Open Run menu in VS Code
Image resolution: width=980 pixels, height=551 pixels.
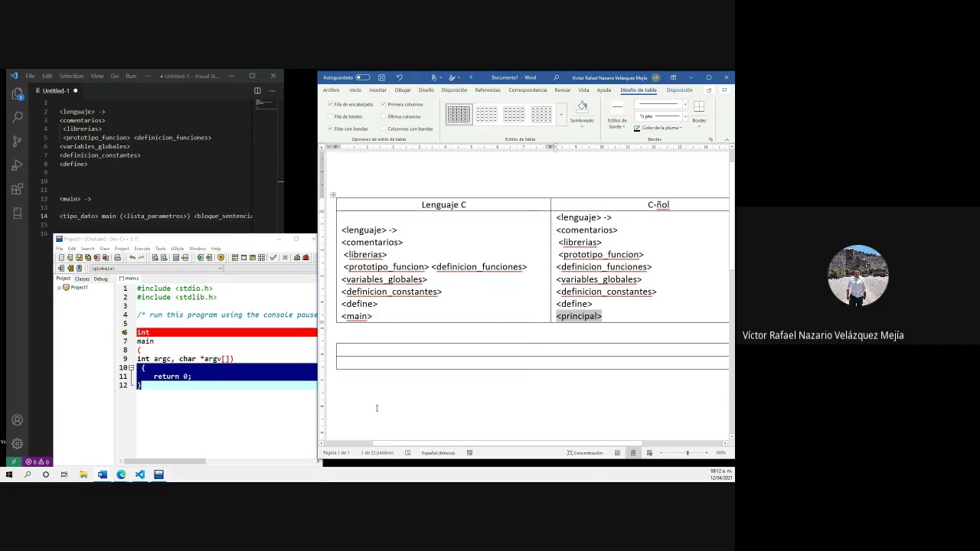click(131, 76)
